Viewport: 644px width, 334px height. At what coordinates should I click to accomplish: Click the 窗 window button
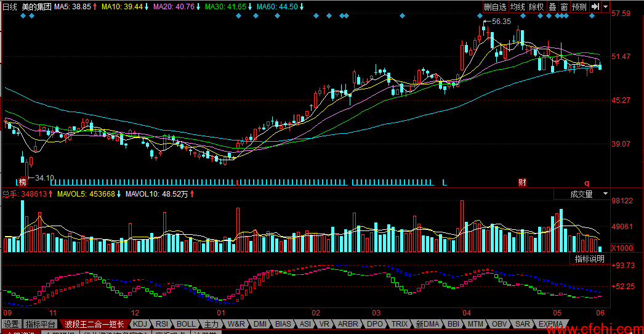(565, 7)
